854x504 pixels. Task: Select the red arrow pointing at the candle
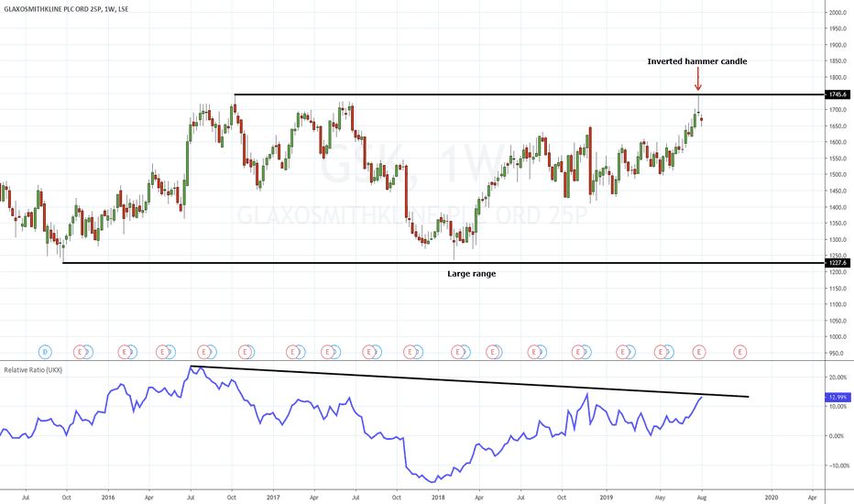coord(697,79)
